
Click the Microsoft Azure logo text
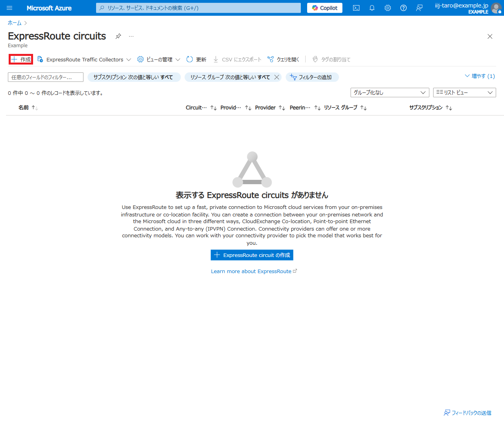click(x=49, y=8)
